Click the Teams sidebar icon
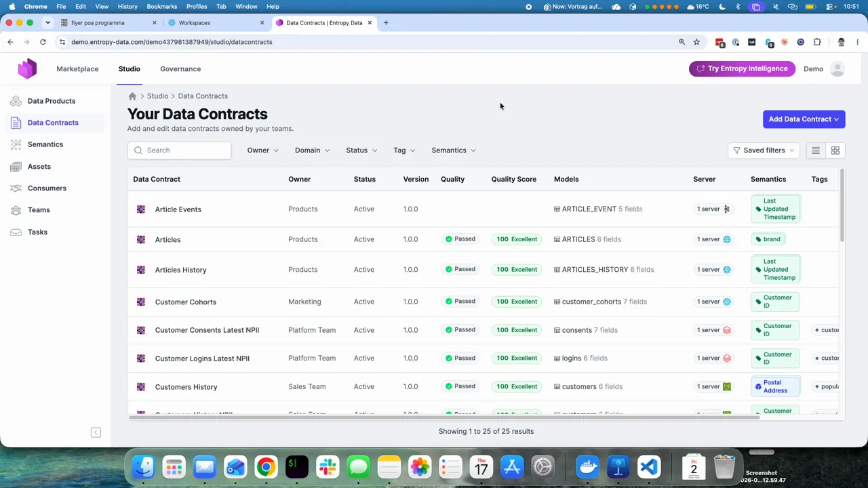 16,209
